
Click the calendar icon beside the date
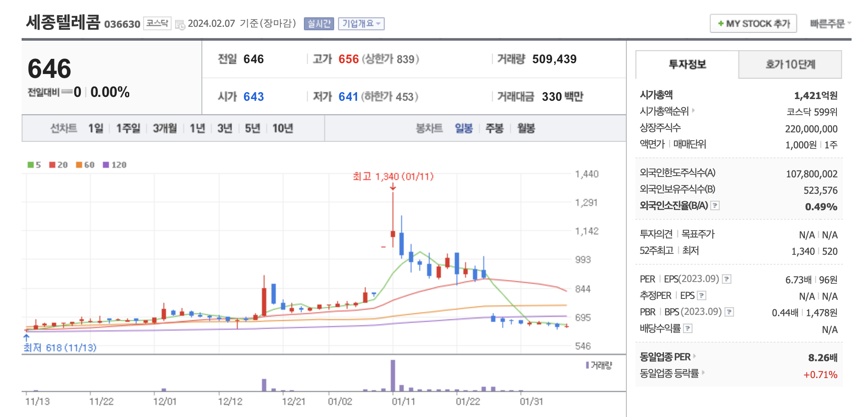[x=180, y=24]
